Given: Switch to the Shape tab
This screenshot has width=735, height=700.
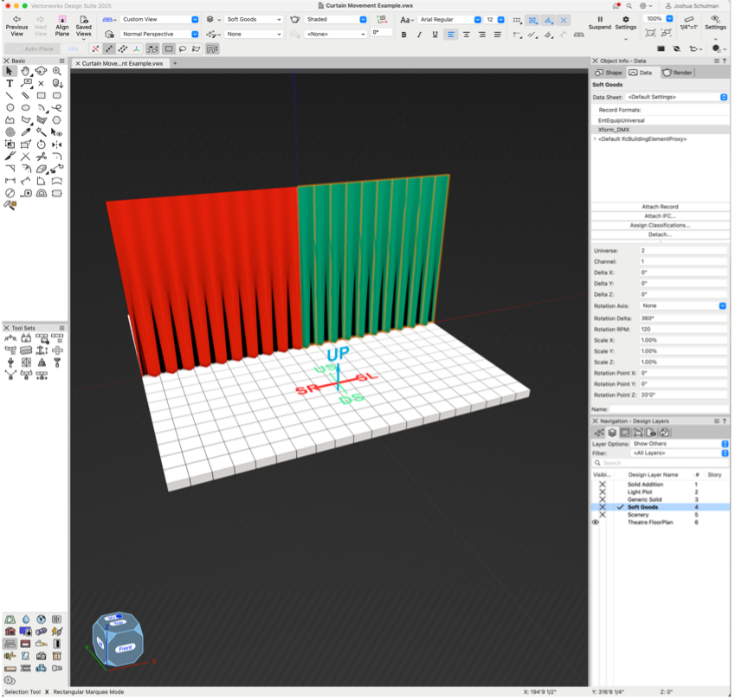Looking at the screenshot, I should (609, 73).
